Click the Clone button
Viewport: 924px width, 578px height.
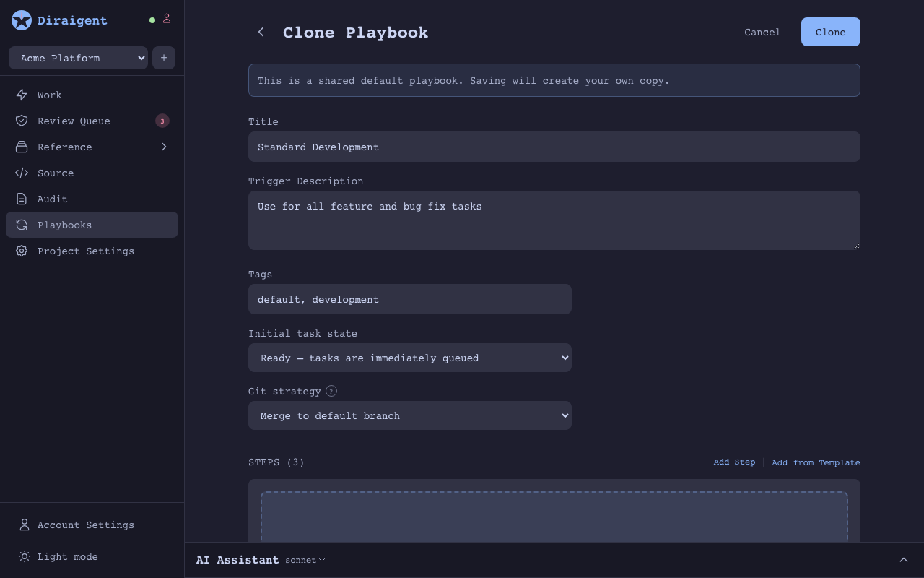click(830, 32)
